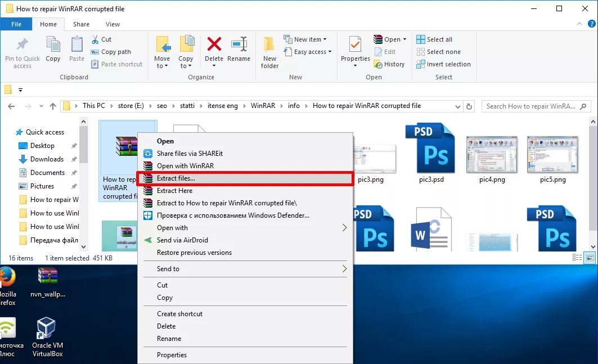Go up one folder level arrow
This screenshot has width=598, height=364.
click(x=53, y=106)
